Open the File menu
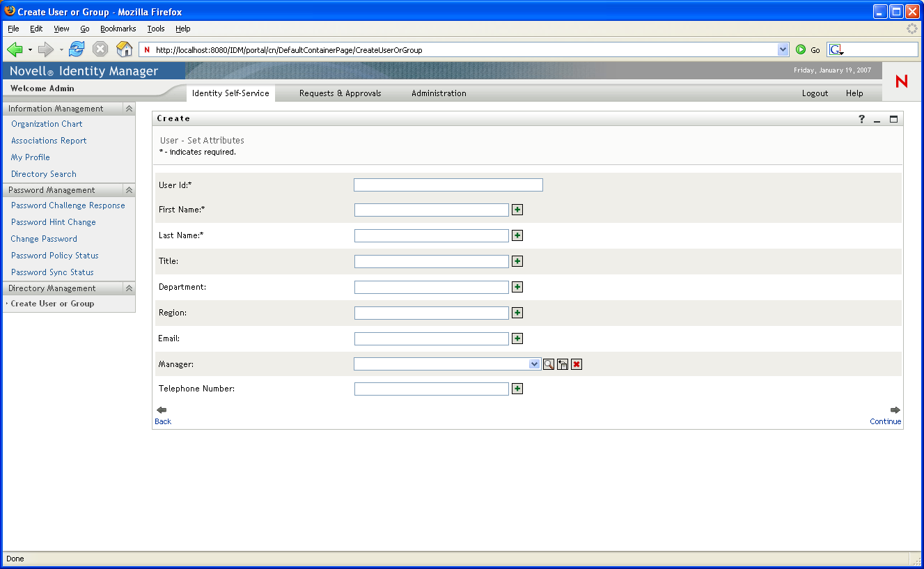This screenshot has height=569, width=924. 13,29
